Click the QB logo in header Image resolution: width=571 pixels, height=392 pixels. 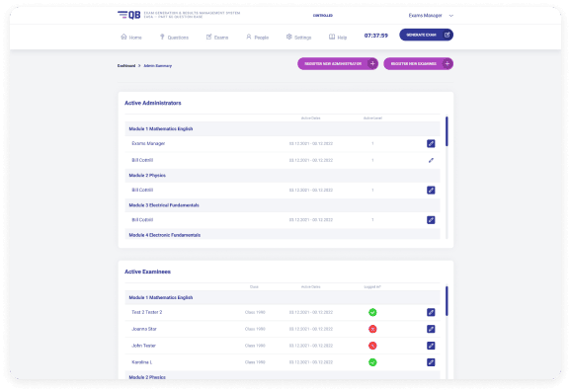click(x=128, y=15)
